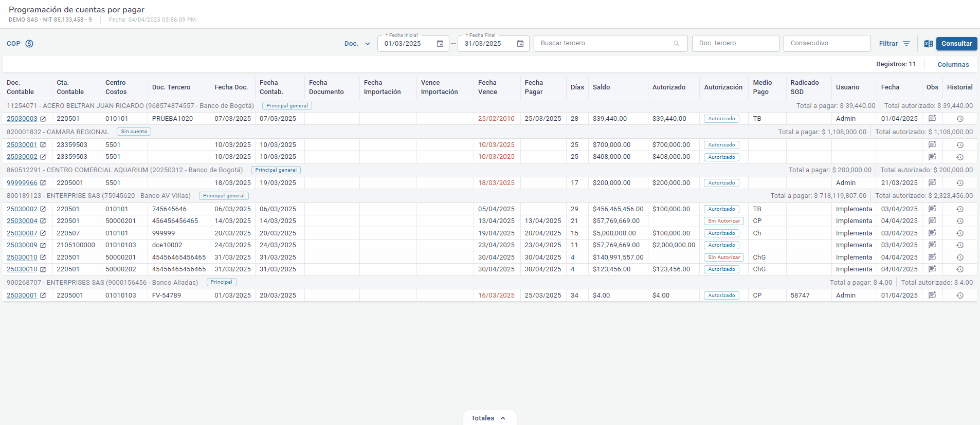
Task: Click the Filtrar label
Action: click(888, 44)
